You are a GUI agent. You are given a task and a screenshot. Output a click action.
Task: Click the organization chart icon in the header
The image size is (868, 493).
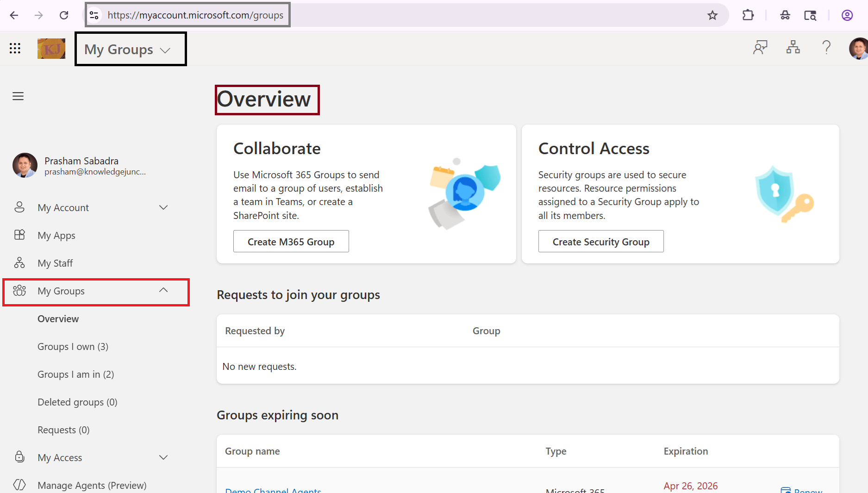click(x=793, y=47)
